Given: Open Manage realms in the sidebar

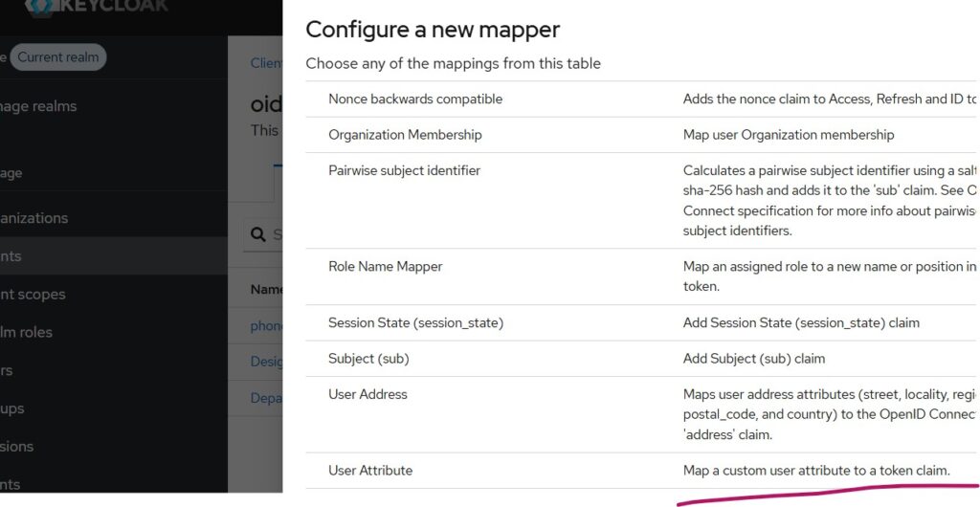Looking at the screenshot, I should (38, 106).
